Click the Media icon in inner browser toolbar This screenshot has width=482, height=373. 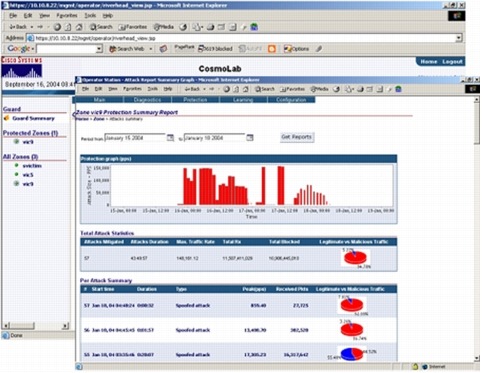point(314,89)
